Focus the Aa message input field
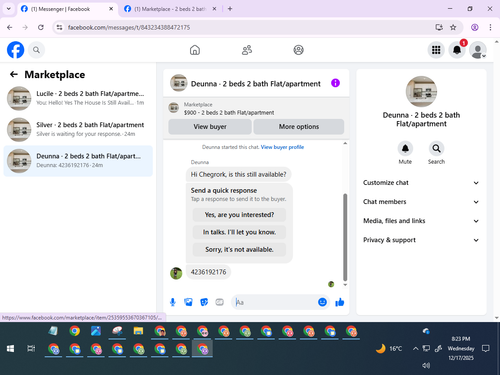 [275, 302]
